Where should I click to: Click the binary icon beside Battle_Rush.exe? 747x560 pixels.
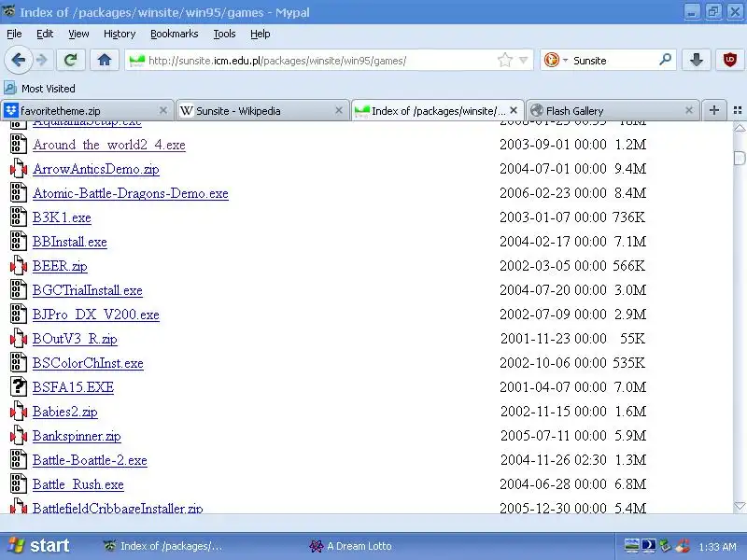point(19,483)
